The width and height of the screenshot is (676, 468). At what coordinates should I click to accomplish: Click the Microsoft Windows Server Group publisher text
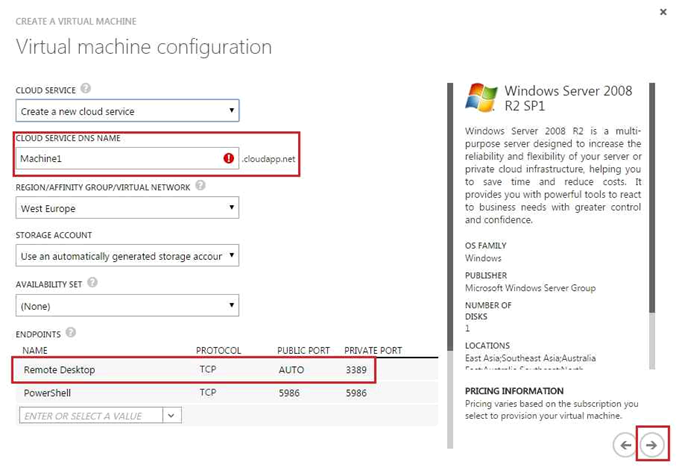coord(530,288)
